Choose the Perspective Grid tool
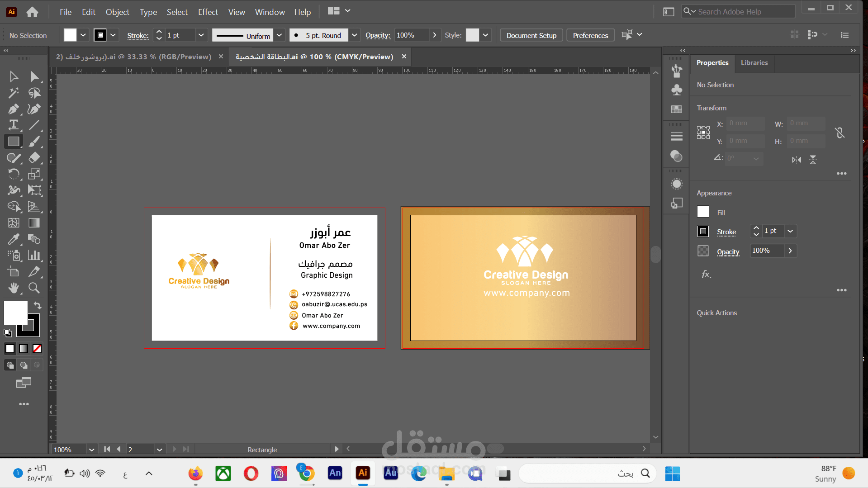 pyautogui.click(x=34, y=207)
